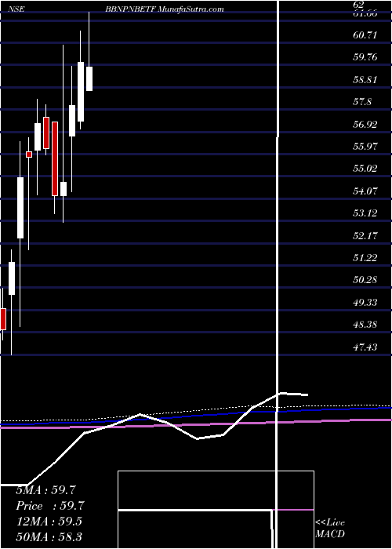Image resolution: width=392 pixels, height=549 pixels.
Task: Click the 12MA : 59.5 readout
Action: pos(49,521)
